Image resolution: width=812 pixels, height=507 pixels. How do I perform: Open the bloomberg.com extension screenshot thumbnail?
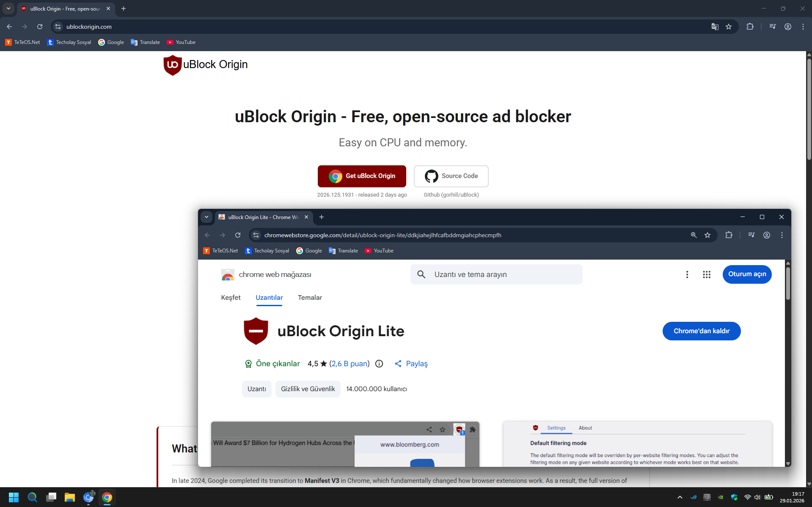(x=345, y=444)
